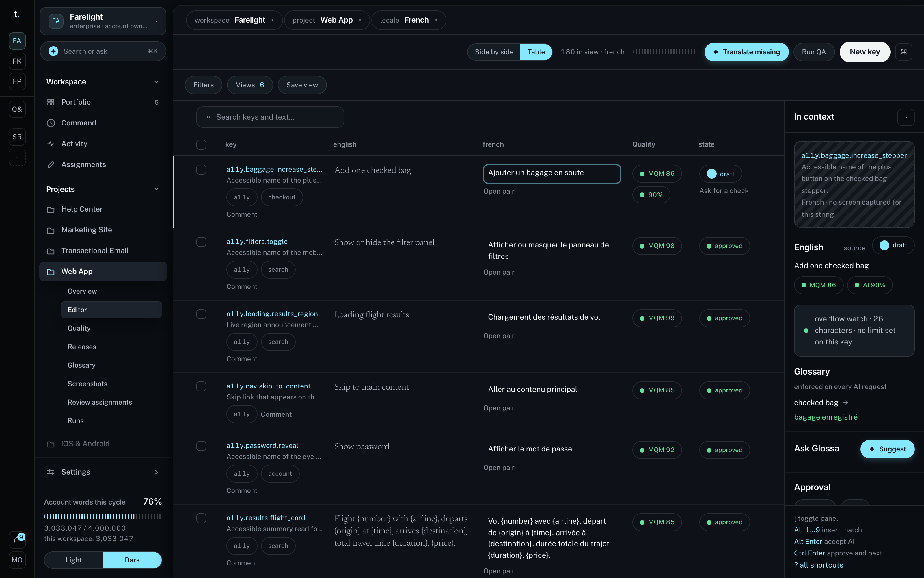Viewport: 924px width, 578px height.
Task: Collapse the In context panel
Action: [906, 117]
